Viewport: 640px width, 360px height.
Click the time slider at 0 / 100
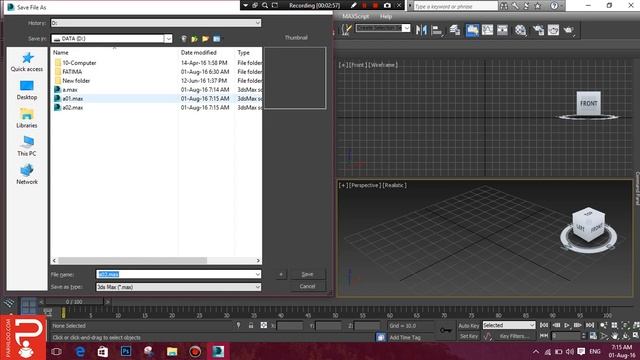pyautogui.click(x=74, y=302)
